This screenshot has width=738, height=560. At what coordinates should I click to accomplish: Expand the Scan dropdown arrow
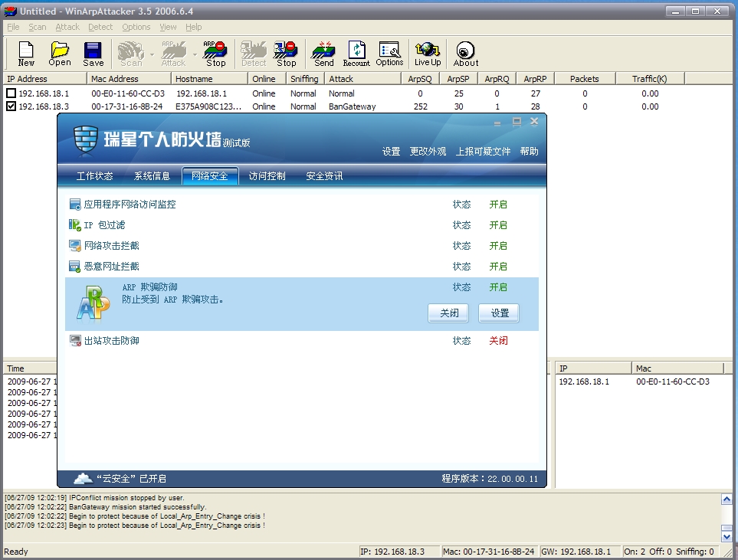tap(152, 54)
